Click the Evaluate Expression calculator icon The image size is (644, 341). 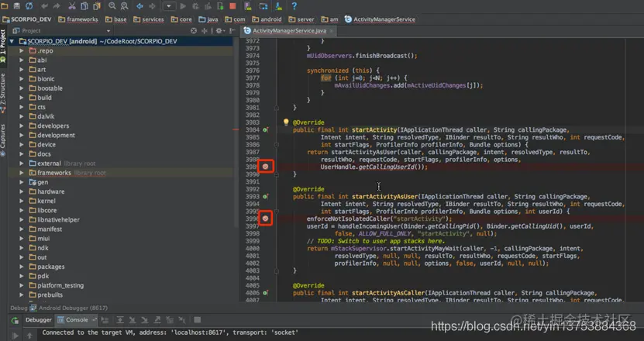click(197, 319)
